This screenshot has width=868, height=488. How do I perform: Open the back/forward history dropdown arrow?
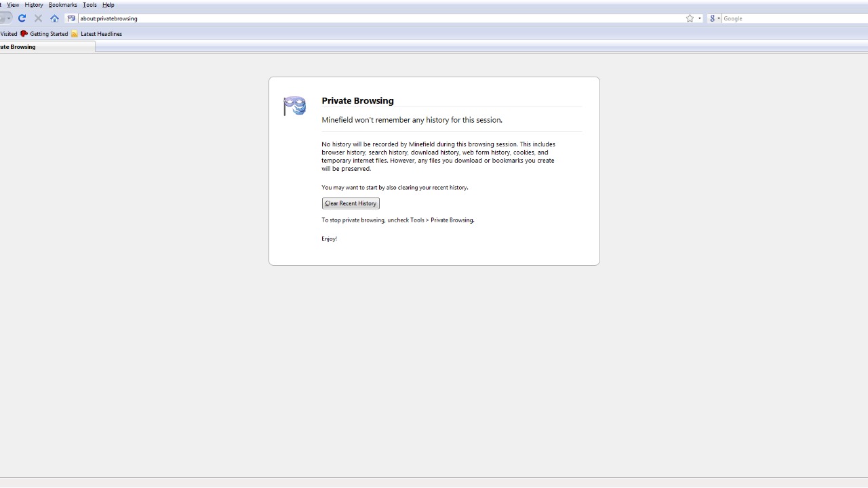click(8, 18)
